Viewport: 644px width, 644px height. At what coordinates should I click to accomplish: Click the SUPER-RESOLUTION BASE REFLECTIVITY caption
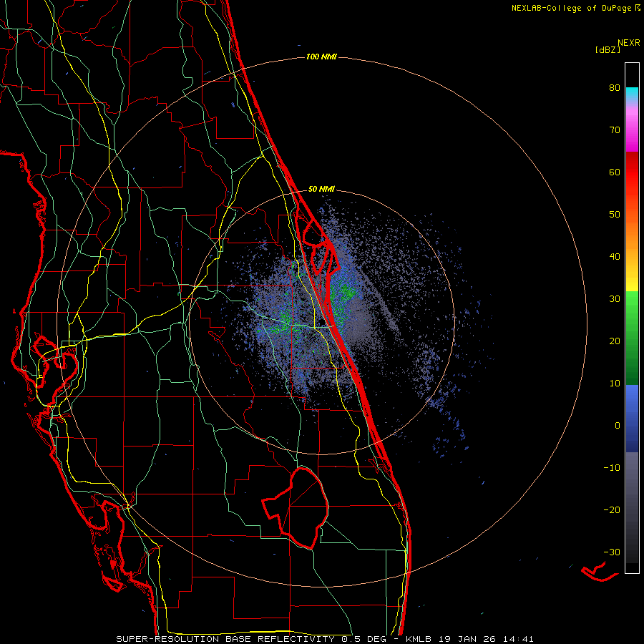(x=225, y=639)
